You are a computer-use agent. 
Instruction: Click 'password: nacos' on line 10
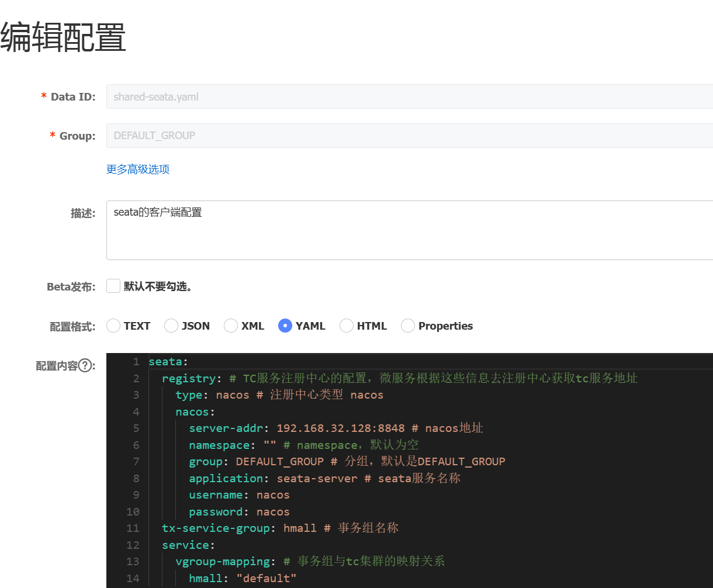point(240,511)
